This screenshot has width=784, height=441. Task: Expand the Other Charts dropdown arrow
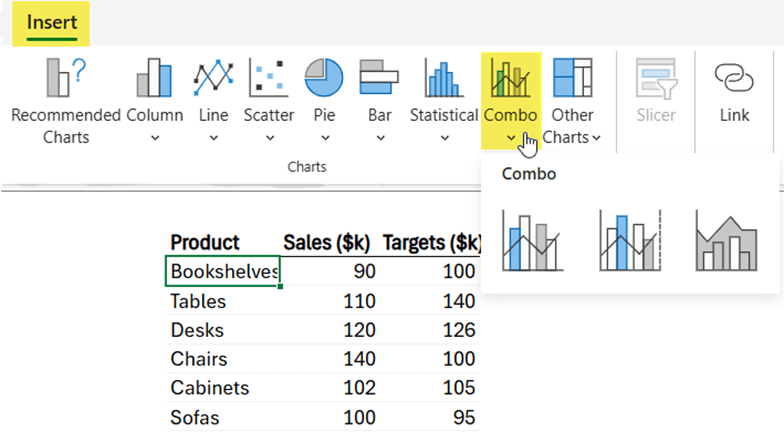coord(596,138)
